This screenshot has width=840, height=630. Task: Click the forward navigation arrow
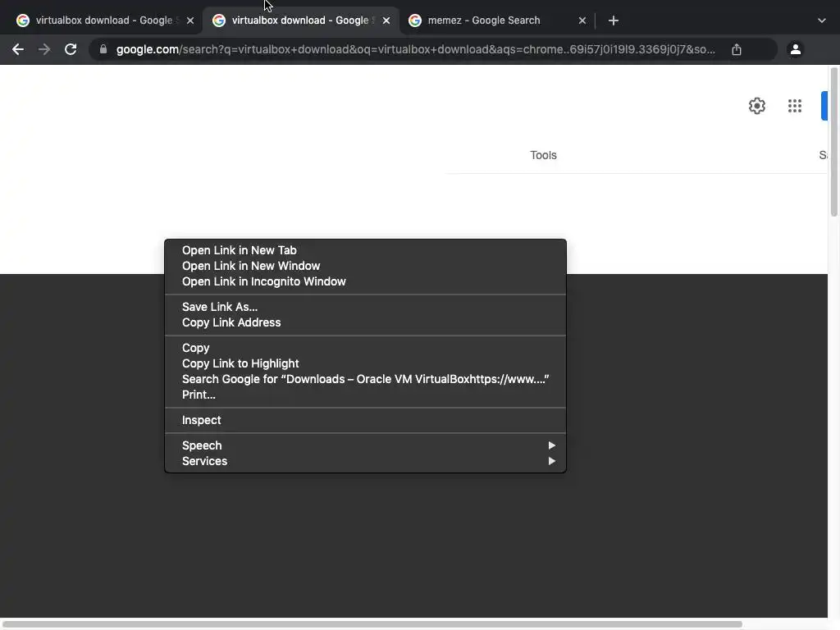pyautogui.click(x=44, y=49)
